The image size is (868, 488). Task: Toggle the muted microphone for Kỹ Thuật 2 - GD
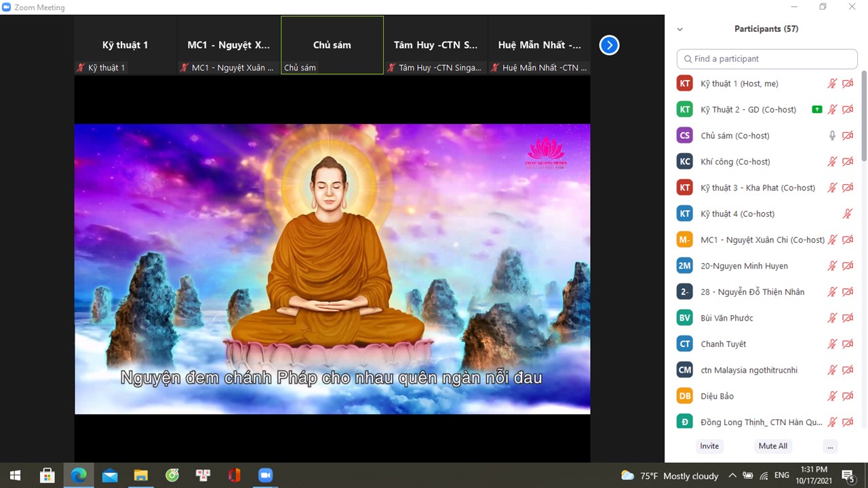click(x=832, y=109)
